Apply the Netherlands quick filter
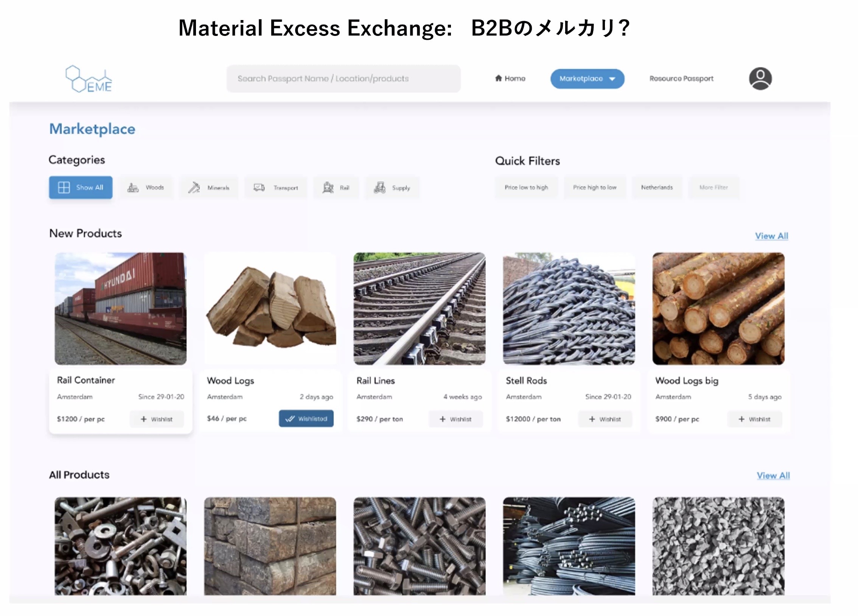This screenshot has height=616, width=858. (x=657, y=187)
